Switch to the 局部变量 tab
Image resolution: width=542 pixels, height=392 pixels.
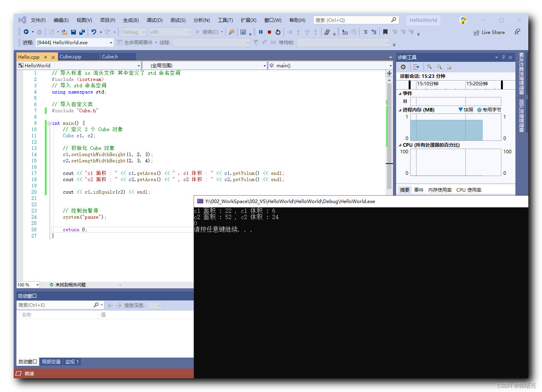pyautogui.click(x=51, y=362)
